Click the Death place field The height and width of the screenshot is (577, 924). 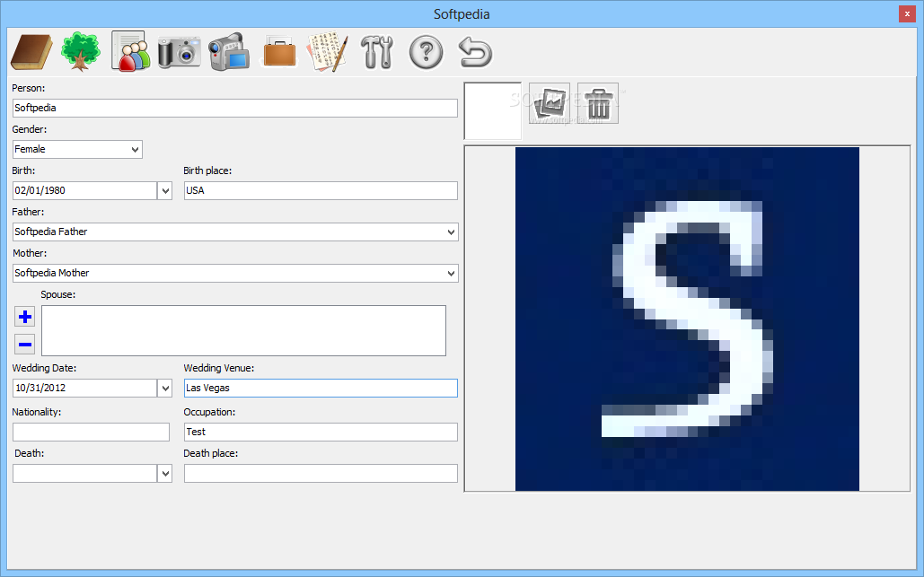(321, 474)
